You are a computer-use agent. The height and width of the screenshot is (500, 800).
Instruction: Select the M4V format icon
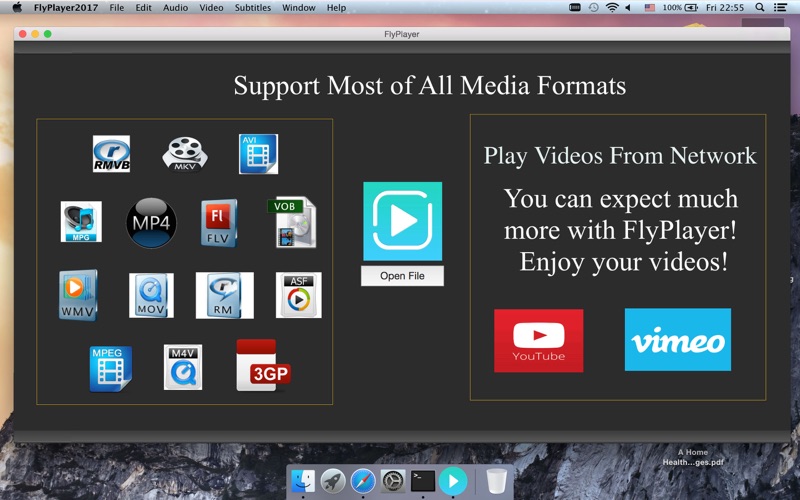[x=183, y=367]
